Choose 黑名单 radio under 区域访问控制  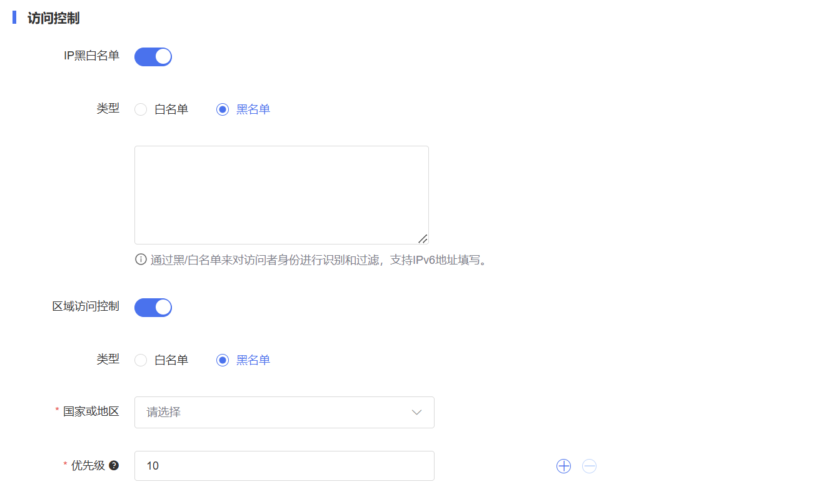(223, 360)
